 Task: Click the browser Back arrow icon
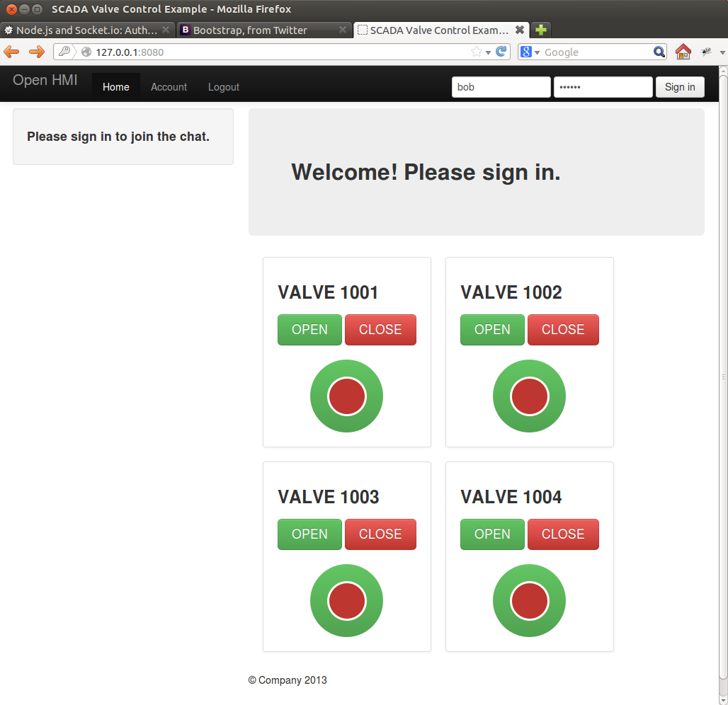tap(12, 52)
